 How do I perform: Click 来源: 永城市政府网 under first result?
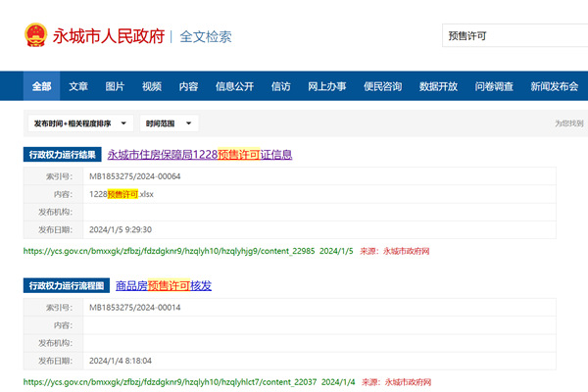coord(395,251)
